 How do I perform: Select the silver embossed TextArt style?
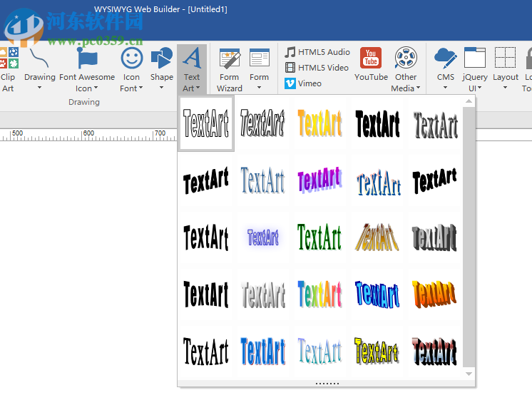pyautogui.click(x=263, y=294)
